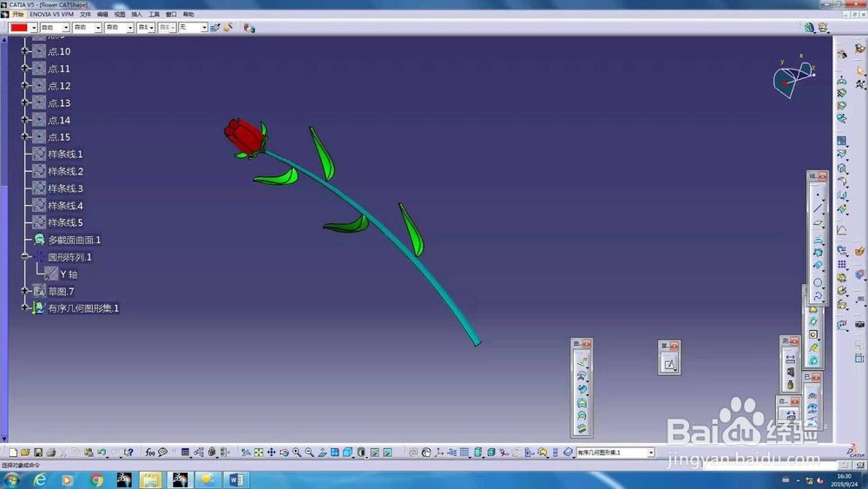Open the 视图 menu
The height and width of the screenshot is (489, 868).
coord(120,15)
